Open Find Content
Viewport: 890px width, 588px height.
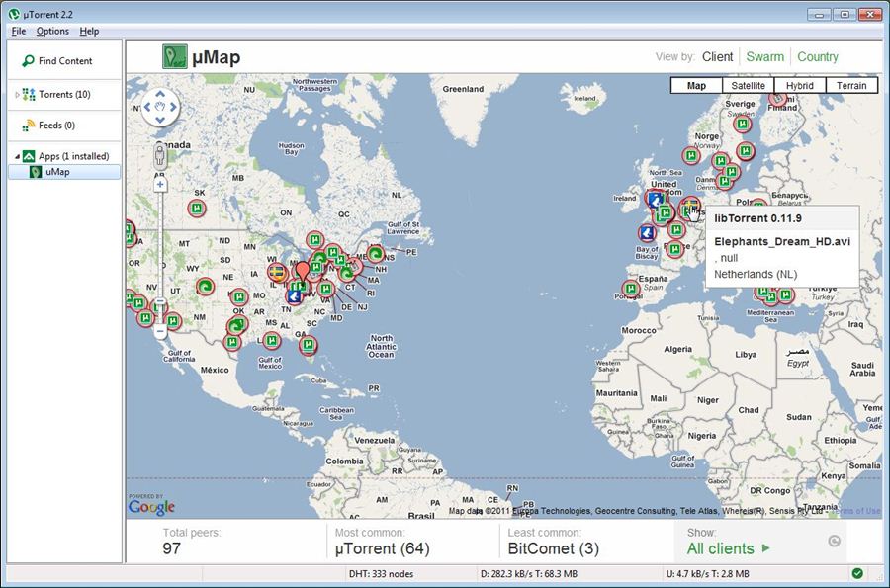tap(64, 60)
